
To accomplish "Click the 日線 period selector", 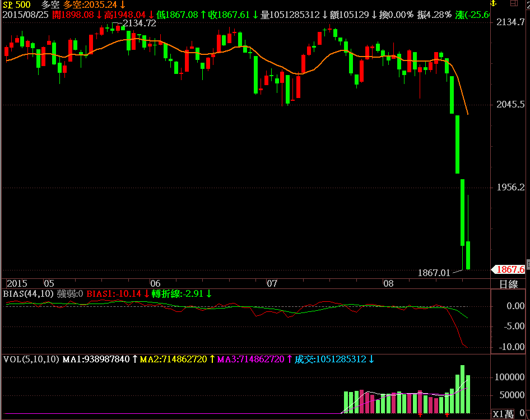I will (x=508, y=284).
